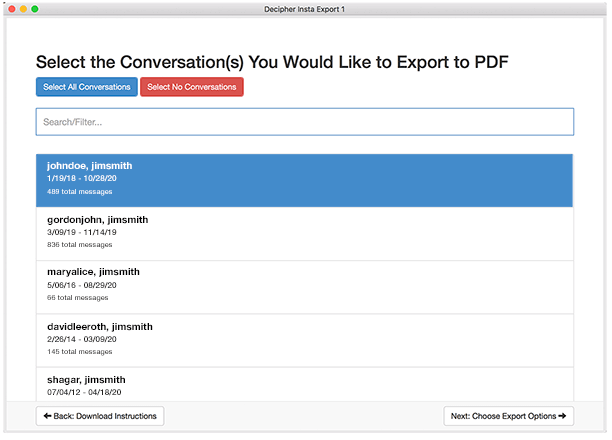Maximize the window with green button
Image resolution: width=612 pixels, height=440 pixels.
tap(35, 9)
